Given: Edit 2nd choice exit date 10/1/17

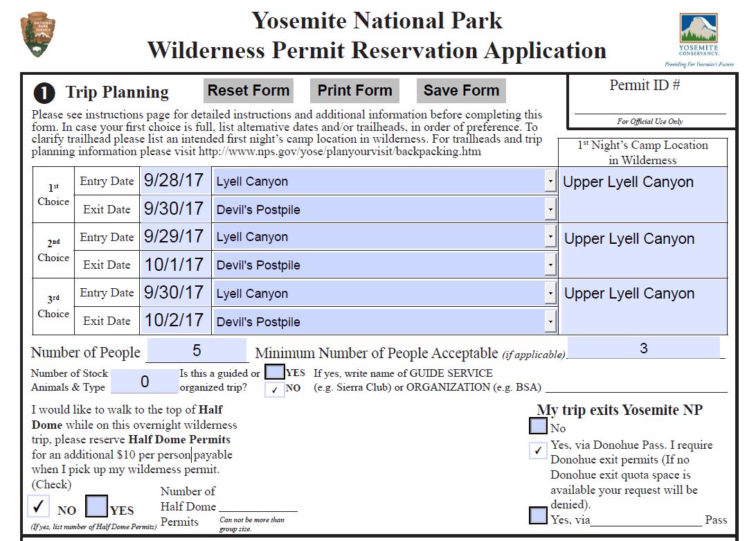Looking at the screenshot, I should [x=175, y=265].
